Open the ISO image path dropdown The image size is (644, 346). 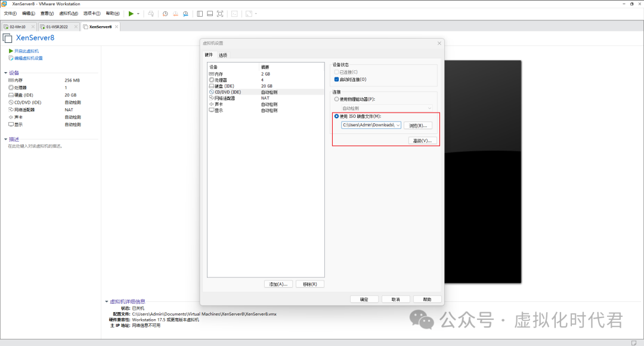pyautogui.click(x=398, y=125)
